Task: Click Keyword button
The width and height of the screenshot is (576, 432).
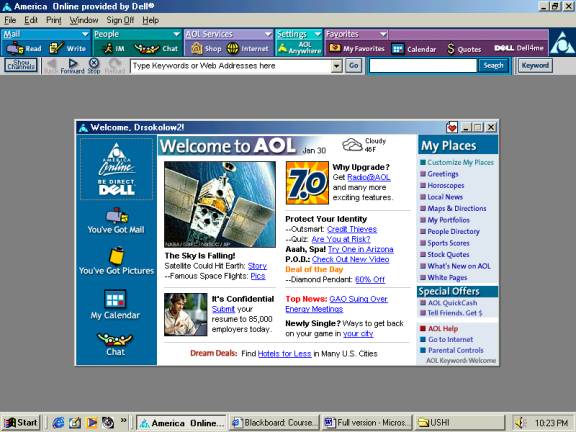Action: [535, 66]
